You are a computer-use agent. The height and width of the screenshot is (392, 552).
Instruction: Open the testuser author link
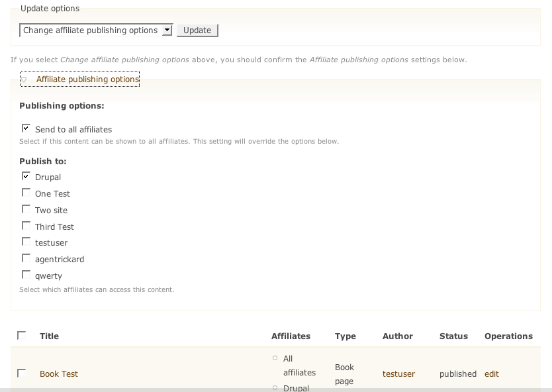398,374
